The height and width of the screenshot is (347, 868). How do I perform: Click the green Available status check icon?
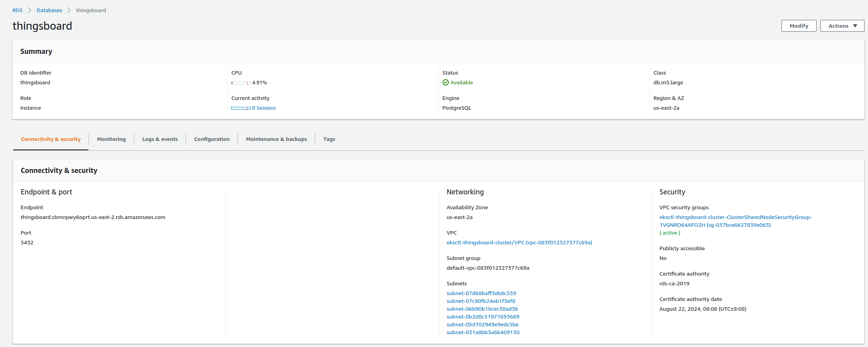tap(446, 82)
